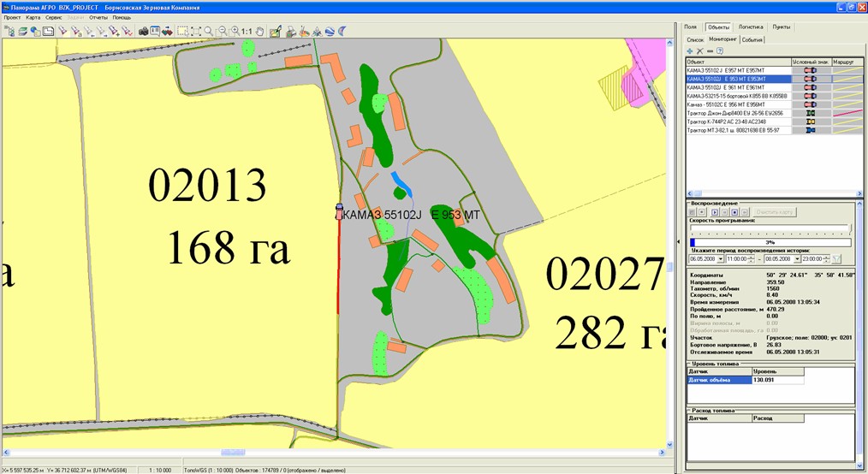The image size is (868, 474).
Task: Switch to the Логистика tab
Action: coord(751,27)
